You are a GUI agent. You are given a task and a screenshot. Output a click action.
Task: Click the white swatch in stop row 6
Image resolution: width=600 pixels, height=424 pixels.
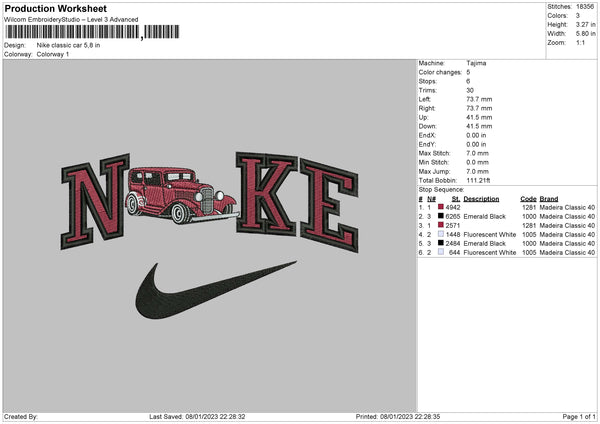click(x=441, y=252)
